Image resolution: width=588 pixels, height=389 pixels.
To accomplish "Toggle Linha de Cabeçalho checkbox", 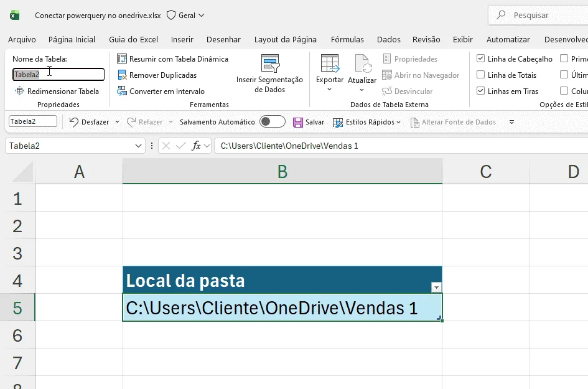I will pos(481,59).
